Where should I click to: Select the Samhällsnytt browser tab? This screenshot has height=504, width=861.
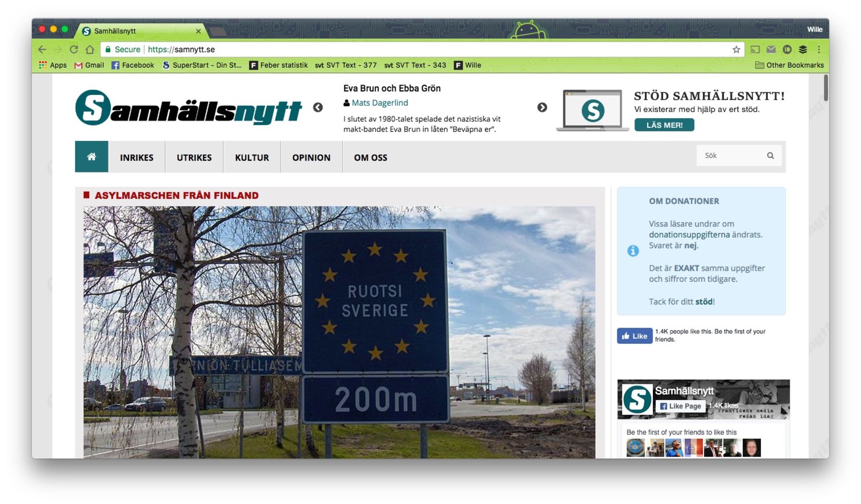140,31
